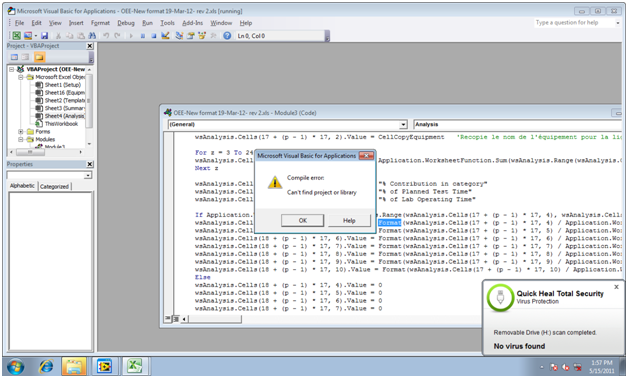Collapse the Modules folder node

20,139
